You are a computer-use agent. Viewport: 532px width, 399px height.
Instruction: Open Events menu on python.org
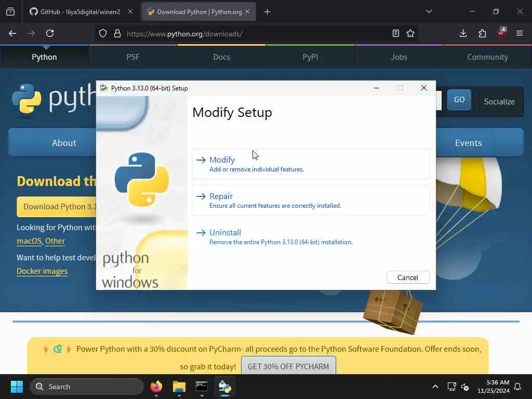(468, 143)
